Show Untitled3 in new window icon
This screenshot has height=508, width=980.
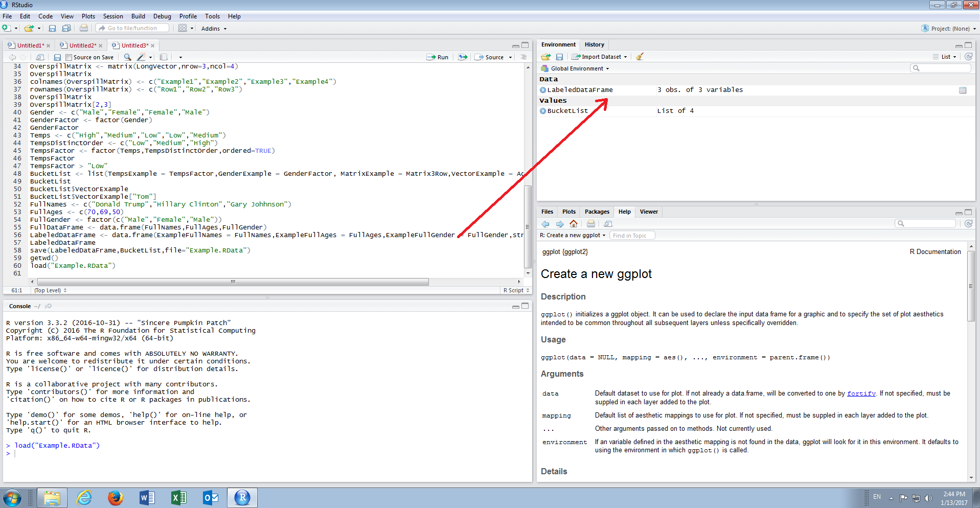click(40, 57)
